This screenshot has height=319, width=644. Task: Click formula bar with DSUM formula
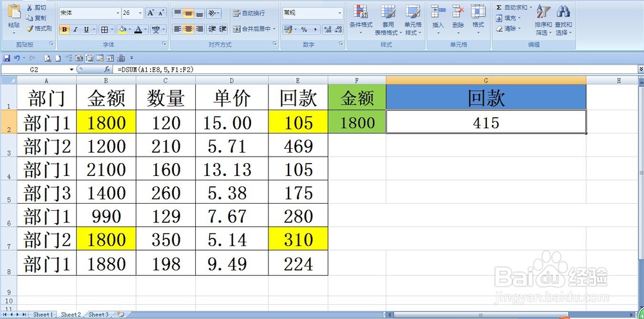[x=376, y=70]
